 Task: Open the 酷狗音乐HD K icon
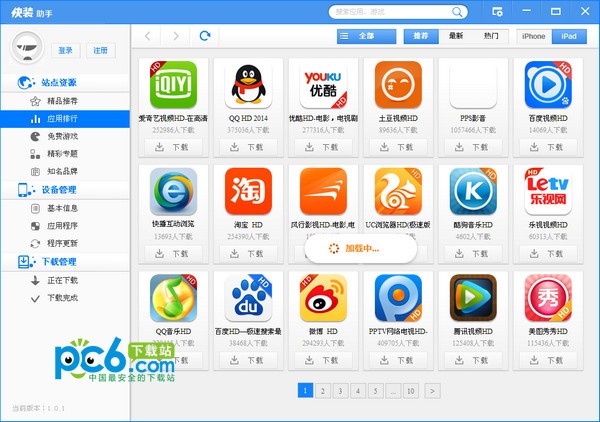pos(473,191)
